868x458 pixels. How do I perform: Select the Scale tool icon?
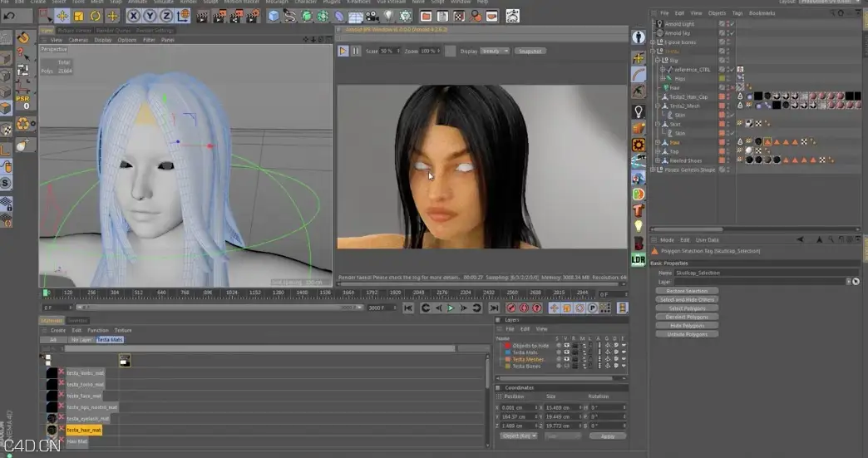click(79, 16)
